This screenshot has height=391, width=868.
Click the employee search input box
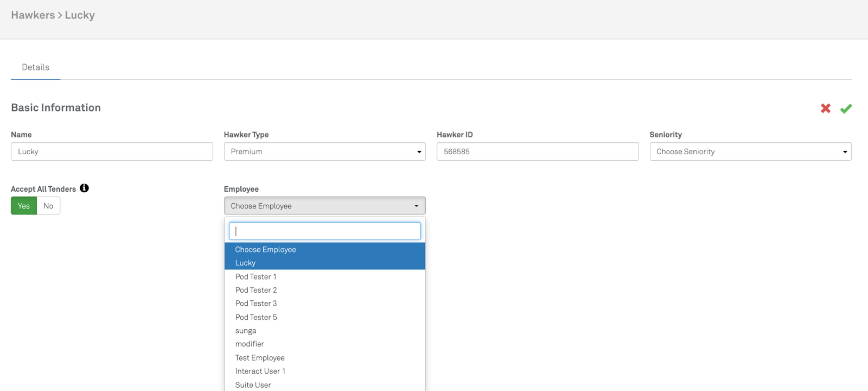[324, 231]
